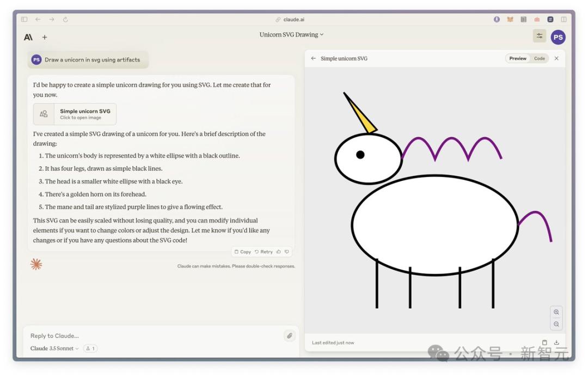Retry the assistant's response
The width and height of the screenshot is (588, 377).
click(x=264, y=252)
